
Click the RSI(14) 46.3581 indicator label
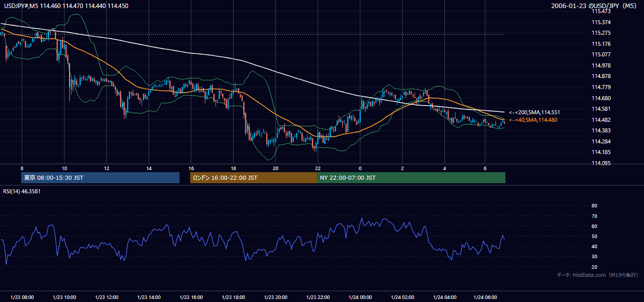[22, 191]
